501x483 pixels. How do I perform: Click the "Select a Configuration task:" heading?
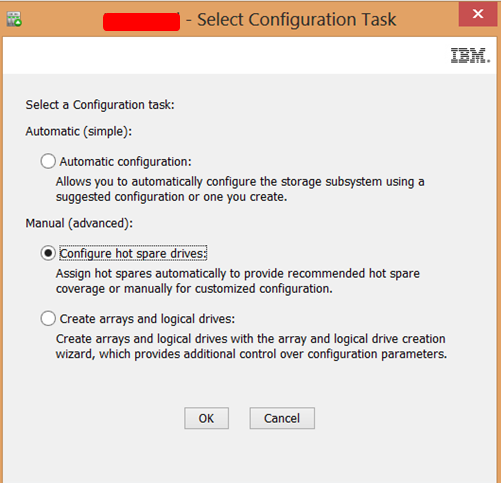tap(100, 105)
